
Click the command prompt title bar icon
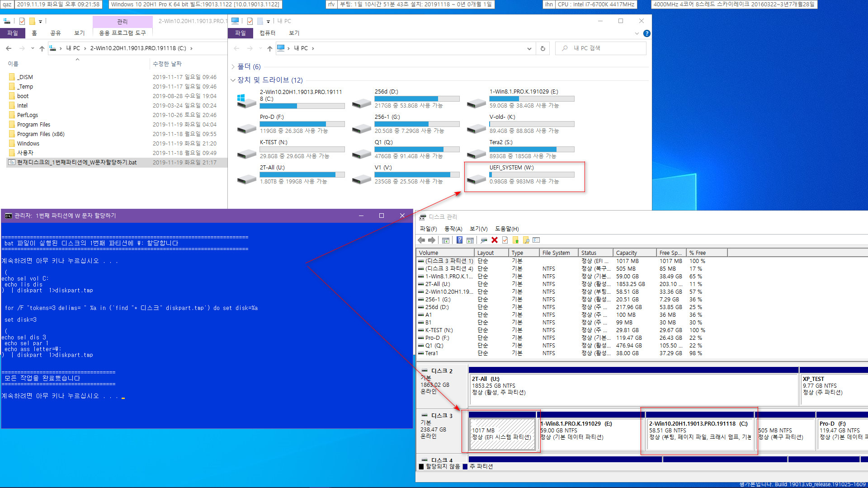[8, 216]
